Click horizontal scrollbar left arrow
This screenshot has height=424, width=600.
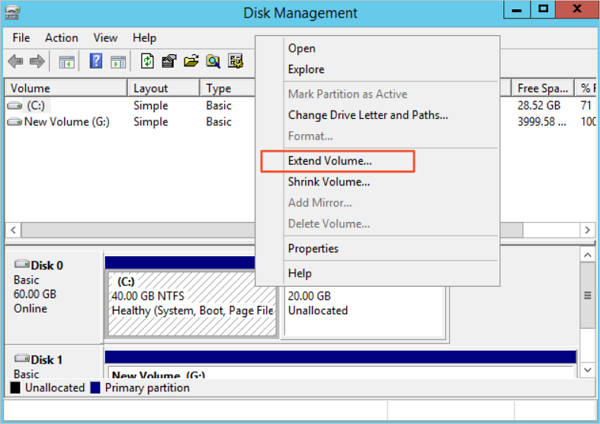(13, 230)
